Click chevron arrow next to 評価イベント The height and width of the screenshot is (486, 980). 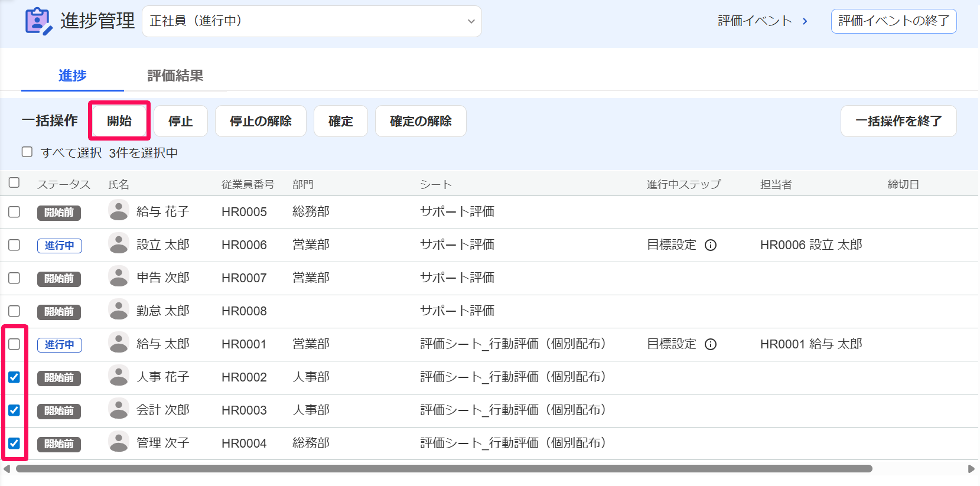[805, 21]
